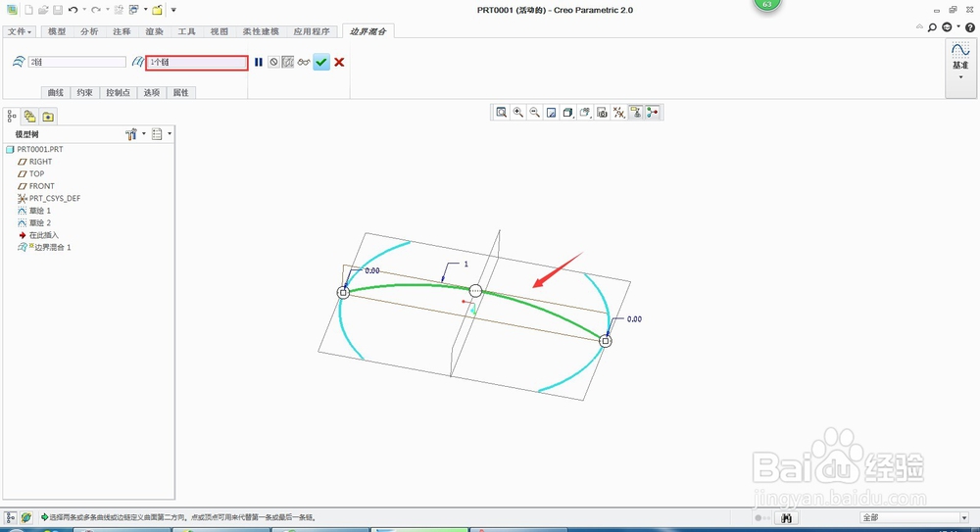Screen dimensions: 980x532
Task: Pause the boundary blend feature
Action: pos(258,62)
